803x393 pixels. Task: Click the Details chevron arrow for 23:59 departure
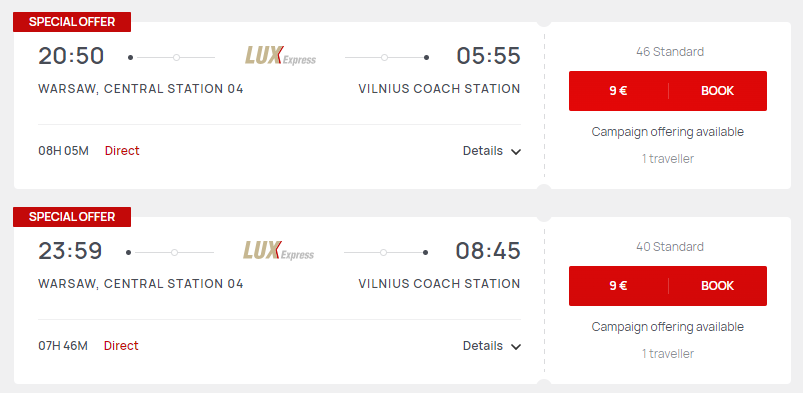point(516,347)
